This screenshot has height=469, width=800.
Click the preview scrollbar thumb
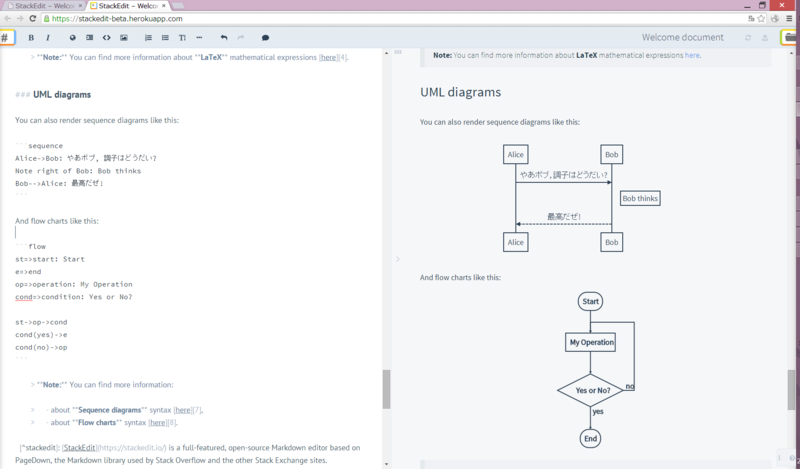click(791, 389)
